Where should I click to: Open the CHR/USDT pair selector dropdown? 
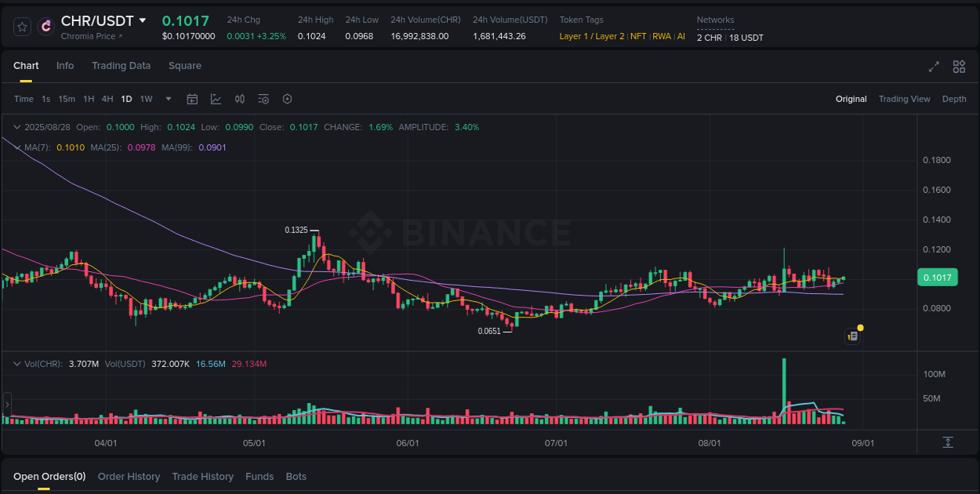click(x=143, y=20)
